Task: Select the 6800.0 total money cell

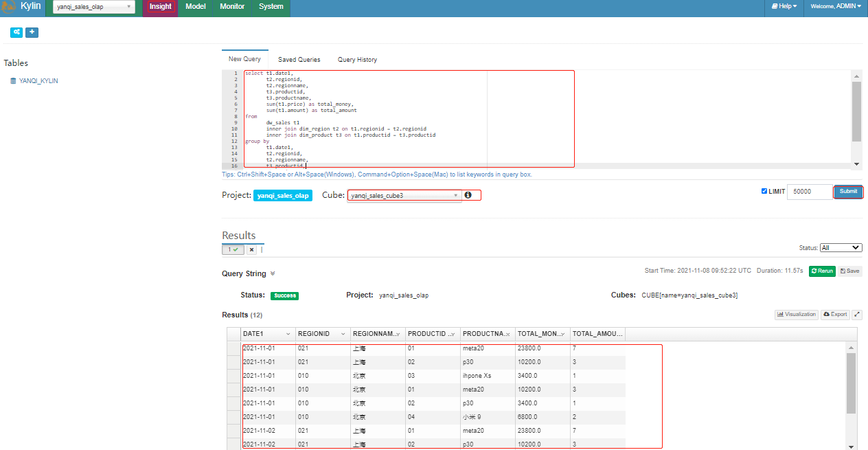Action: [x=542, y=417]
